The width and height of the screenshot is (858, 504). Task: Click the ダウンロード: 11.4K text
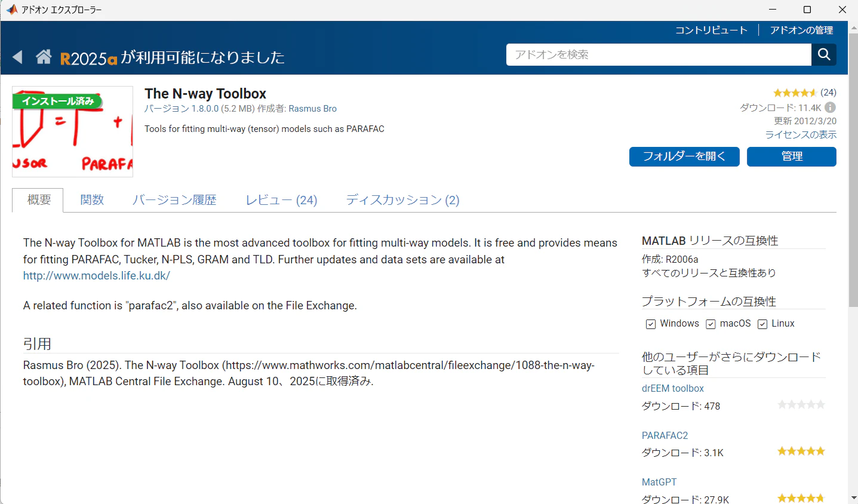click(780, 107)
